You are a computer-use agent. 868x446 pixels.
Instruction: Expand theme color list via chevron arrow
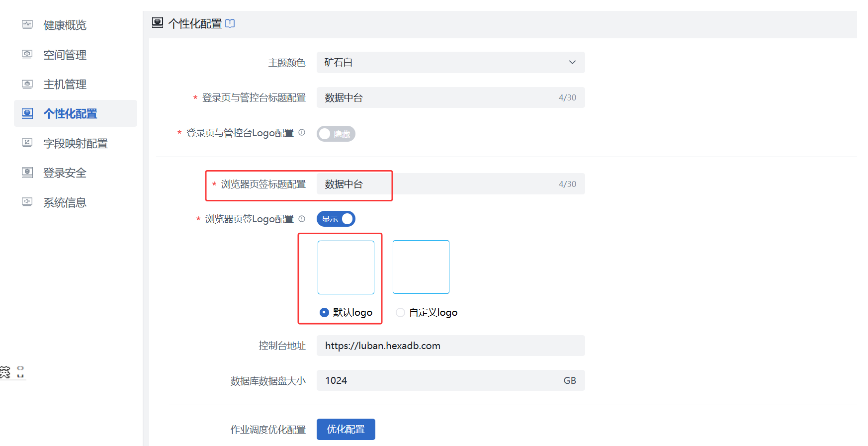click(x=572, y=63)
